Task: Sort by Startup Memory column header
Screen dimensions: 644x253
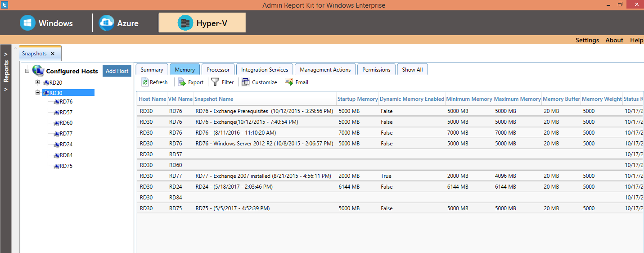Action: tap(357, 99)
